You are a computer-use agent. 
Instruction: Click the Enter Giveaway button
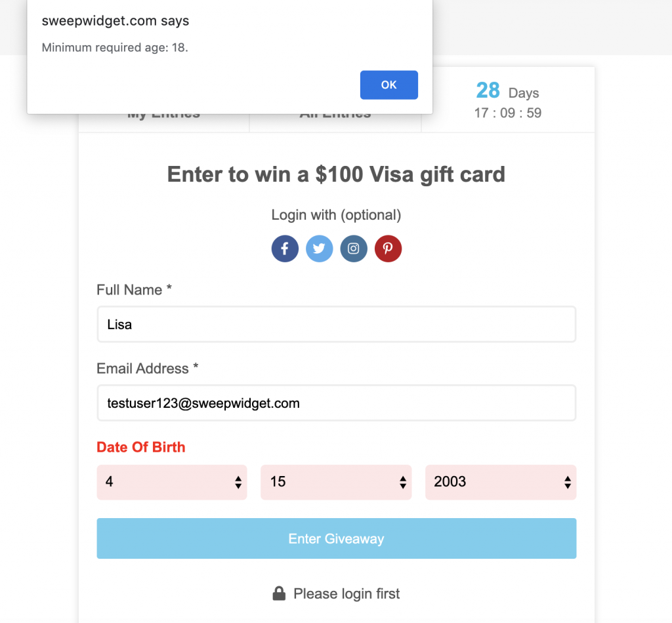337,538
